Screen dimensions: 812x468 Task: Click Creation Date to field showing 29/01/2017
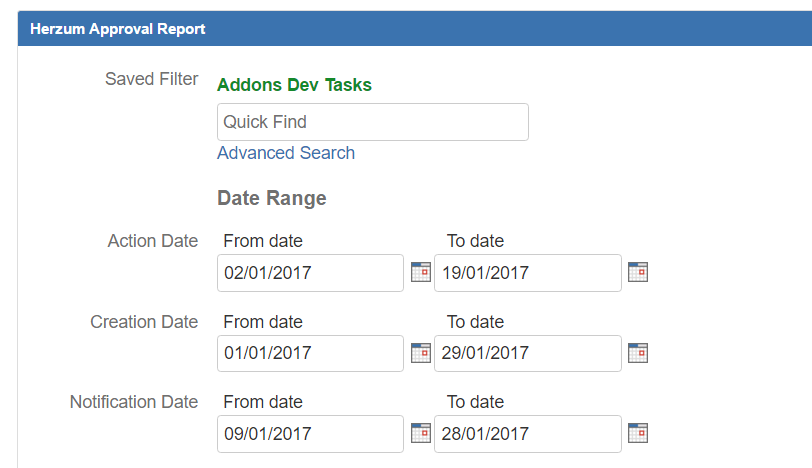point(527,353)
